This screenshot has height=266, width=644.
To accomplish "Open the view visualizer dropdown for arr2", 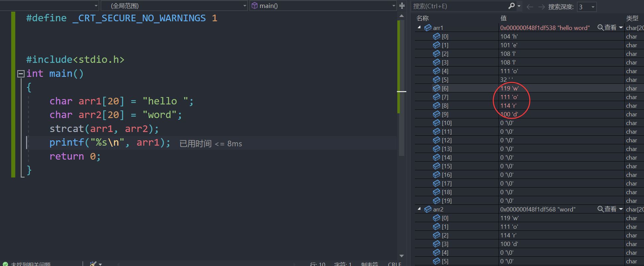I will [621, 209].
